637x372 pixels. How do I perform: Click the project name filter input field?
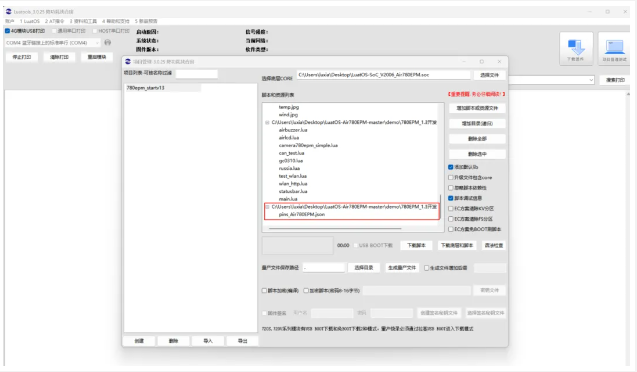click(197, 74)
